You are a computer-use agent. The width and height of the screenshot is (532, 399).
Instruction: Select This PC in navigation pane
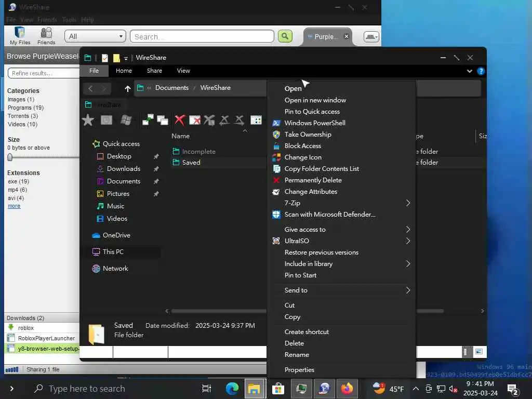[113, 252]
